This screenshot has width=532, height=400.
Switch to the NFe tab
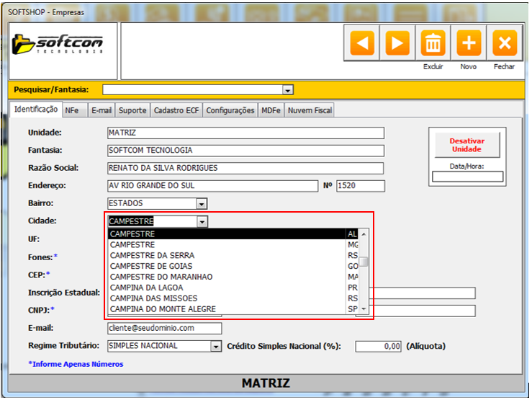[x=72, y=110]
